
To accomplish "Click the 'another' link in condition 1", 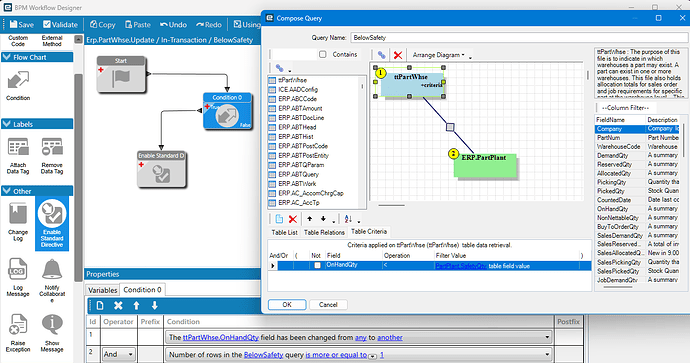I will [390, 337].
